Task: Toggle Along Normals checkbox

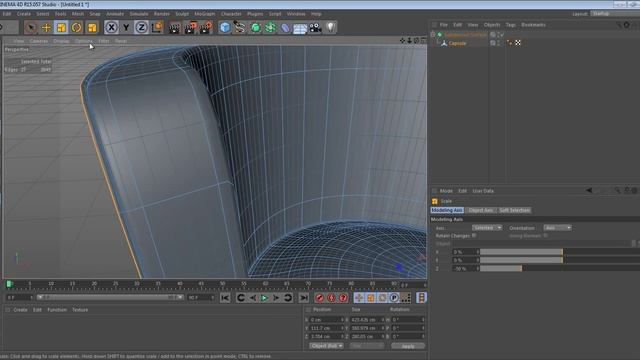Action: 545,236
